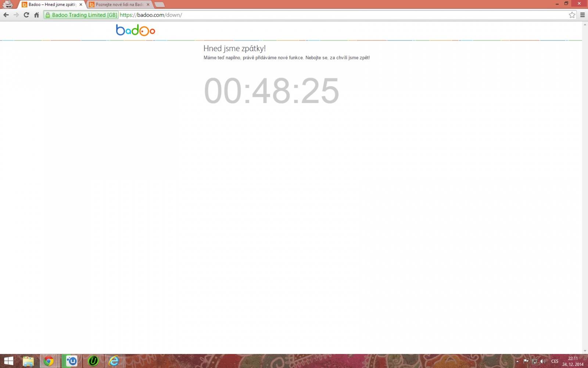The height and width of the screenshot is (368, 588).
Task: Click the incognito spy icon
Action: click(x=8, y=4)
